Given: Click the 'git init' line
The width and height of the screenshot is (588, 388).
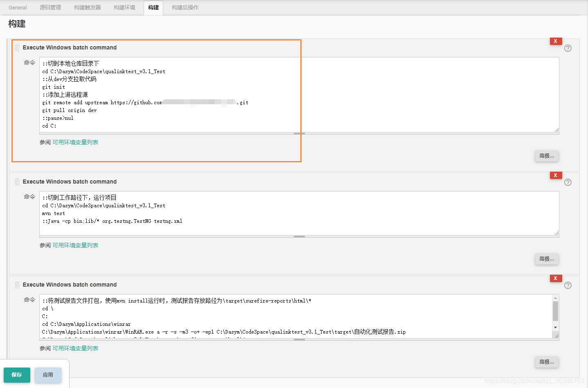Looking at the screenshot, I should coord(54,87).
